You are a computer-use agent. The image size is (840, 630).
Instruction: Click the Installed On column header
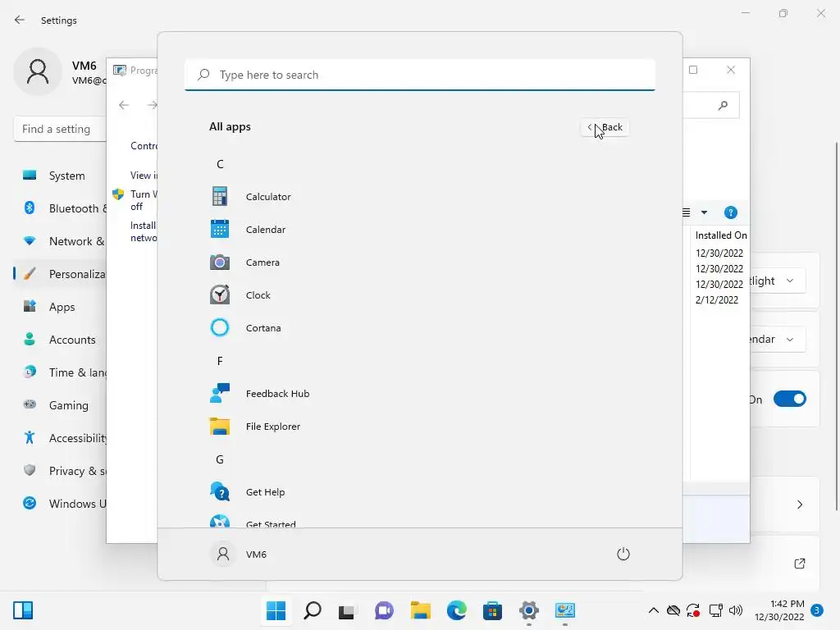click(x=720, y=235)
